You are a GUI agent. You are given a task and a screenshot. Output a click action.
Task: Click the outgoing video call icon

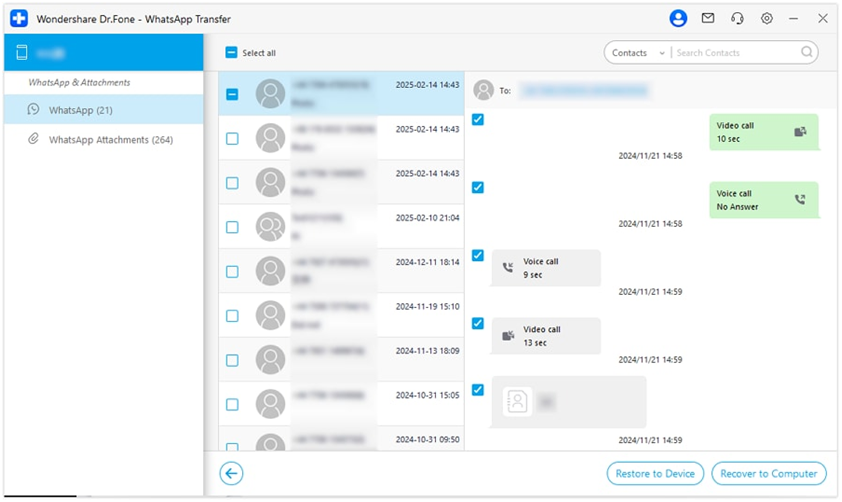(x=800, y=132)
